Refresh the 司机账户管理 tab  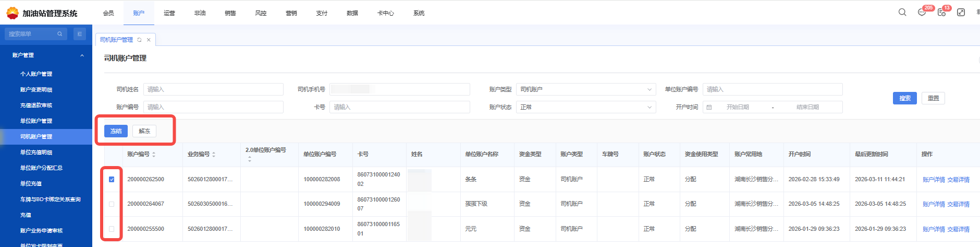[139, 40]
